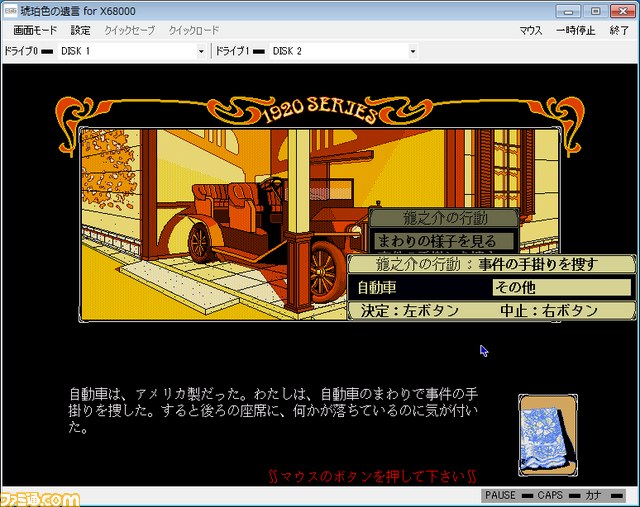
Task: Click クイックセーブ in the menu bar
Action: pyautogui.click(x=129, y=30)
